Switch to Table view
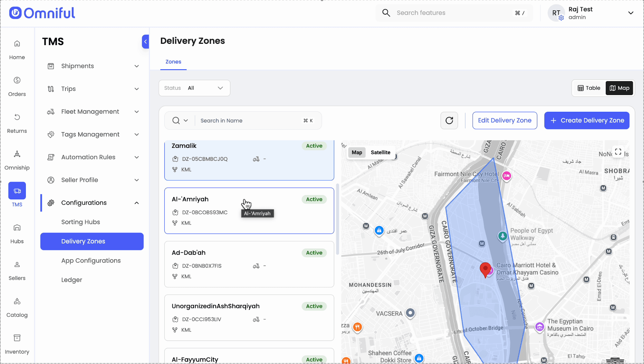This screenshot has width=644, height=364. click(x=589, y=88)
